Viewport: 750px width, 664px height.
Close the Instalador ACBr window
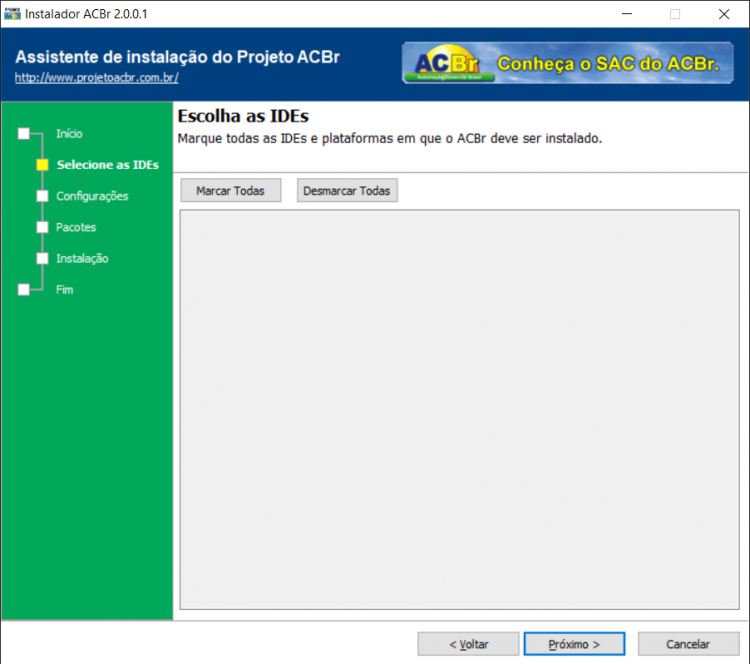tap(724, 14)
